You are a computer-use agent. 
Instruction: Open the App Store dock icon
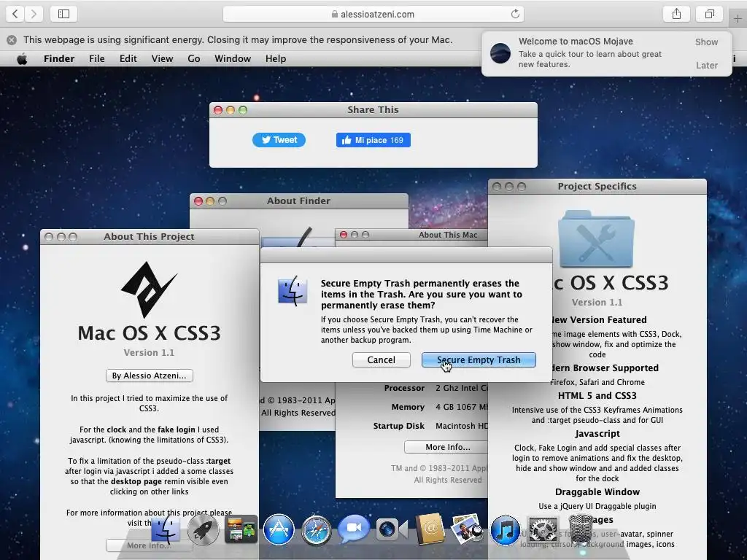(x=279, y=529)
